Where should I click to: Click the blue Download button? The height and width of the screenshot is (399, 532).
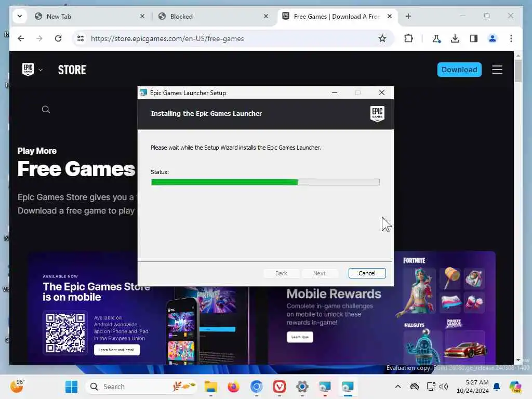click(459, 70)
